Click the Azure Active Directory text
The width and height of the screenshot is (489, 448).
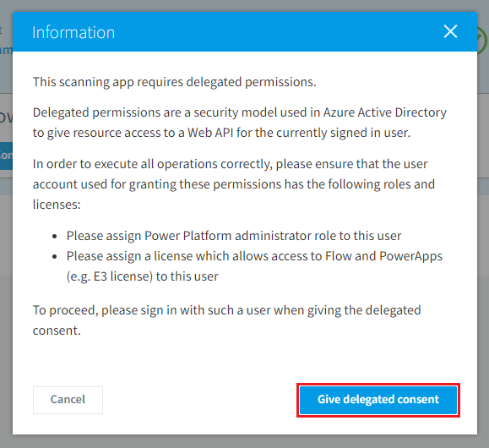pos(384,112)
